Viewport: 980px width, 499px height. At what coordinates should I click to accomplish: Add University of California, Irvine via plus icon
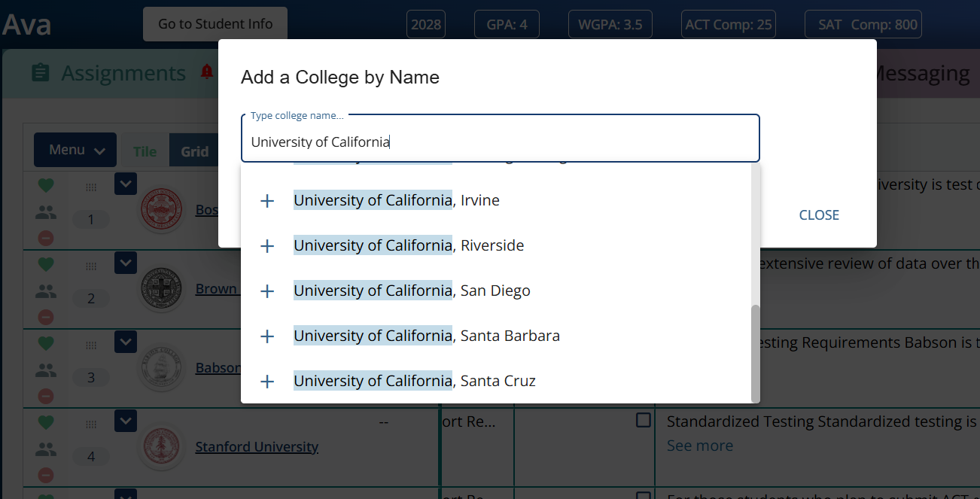pyautogui.click(x=267, y=201)
